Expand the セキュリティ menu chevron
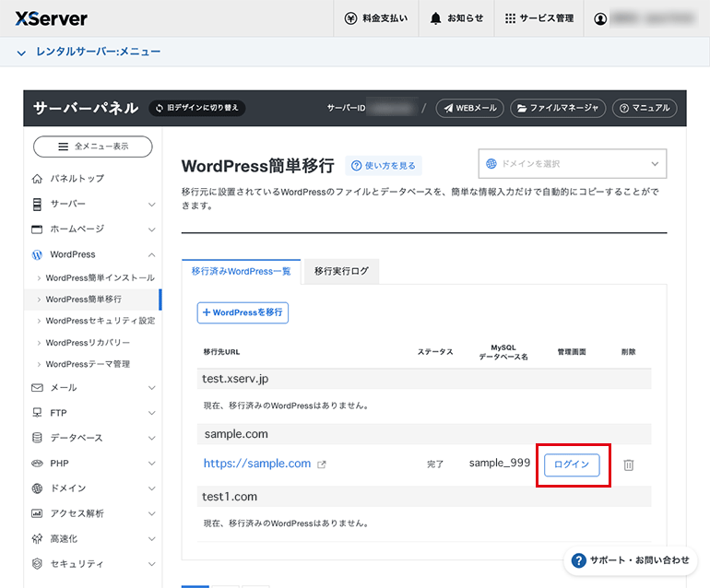Screen dimensions: 710x588 click(152, 564)
